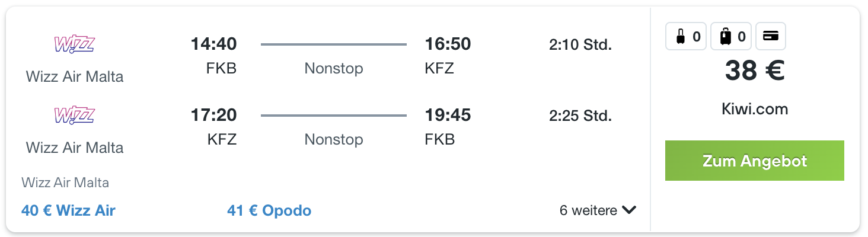Click the 19:45 FKB return arrival
Image resolution: width=868 pixels, height=237 pixels.
[448, 116]
